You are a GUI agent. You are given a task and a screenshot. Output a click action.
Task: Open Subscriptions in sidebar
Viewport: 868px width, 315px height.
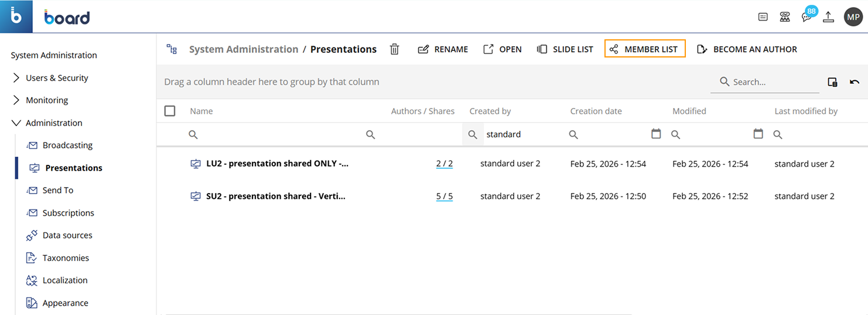point(69,213)
